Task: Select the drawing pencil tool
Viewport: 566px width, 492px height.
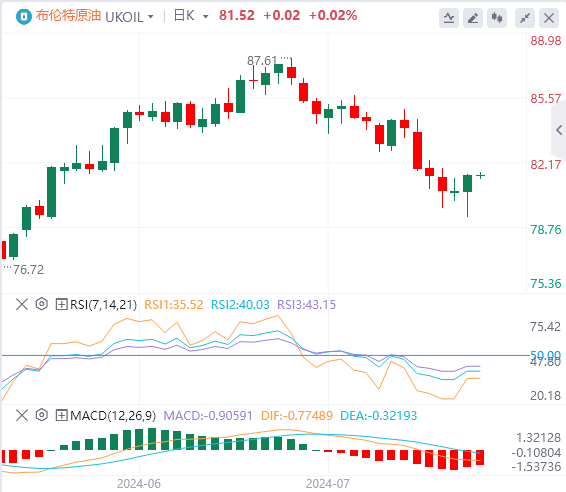Action: point(473,18)
